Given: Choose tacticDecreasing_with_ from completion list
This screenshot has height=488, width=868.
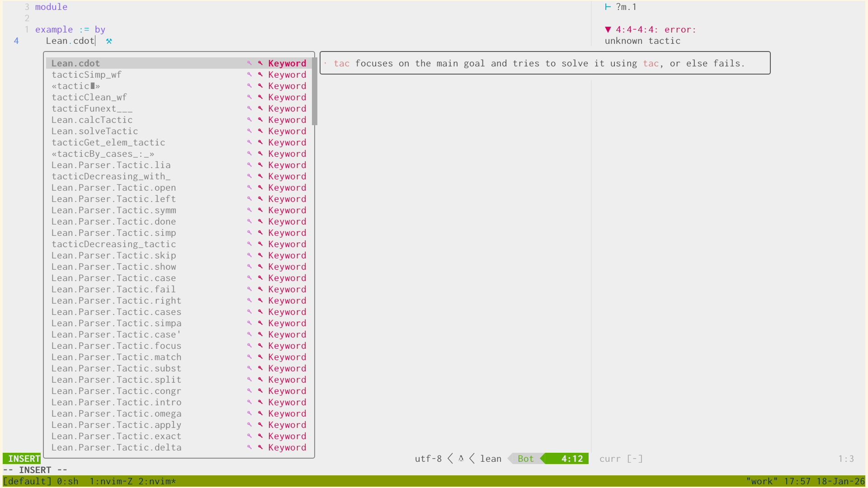Looking at the screenshot, I should [111, 176].
